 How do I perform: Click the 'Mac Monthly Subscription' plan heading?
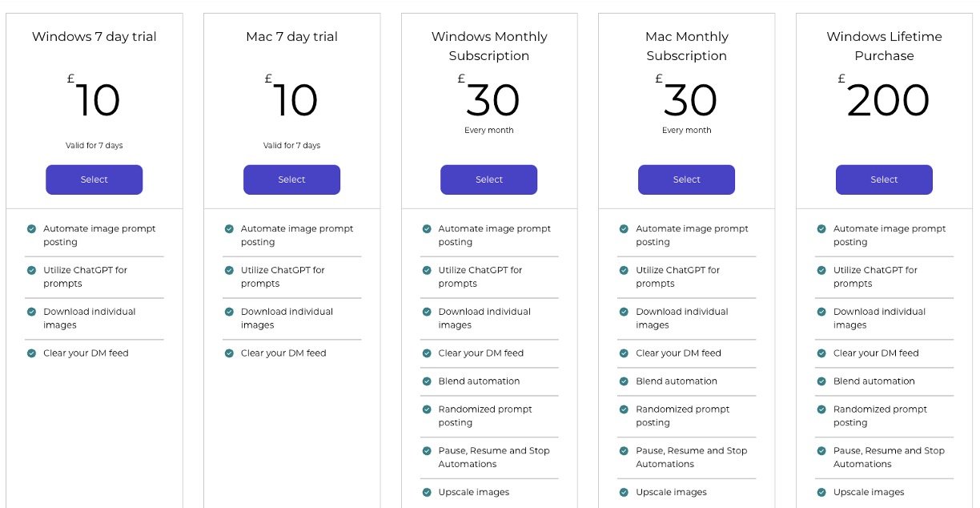coord(686,46)
